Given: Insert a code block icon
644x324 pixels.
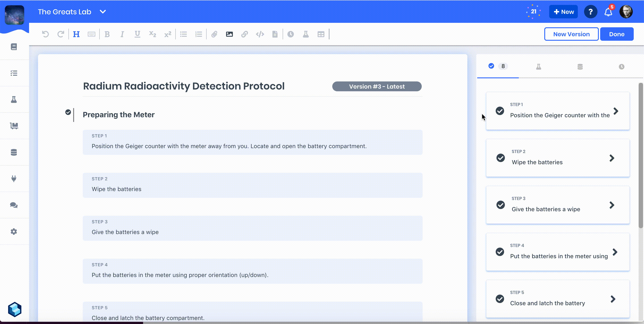Looking at the screenshot, I should 260,34.
